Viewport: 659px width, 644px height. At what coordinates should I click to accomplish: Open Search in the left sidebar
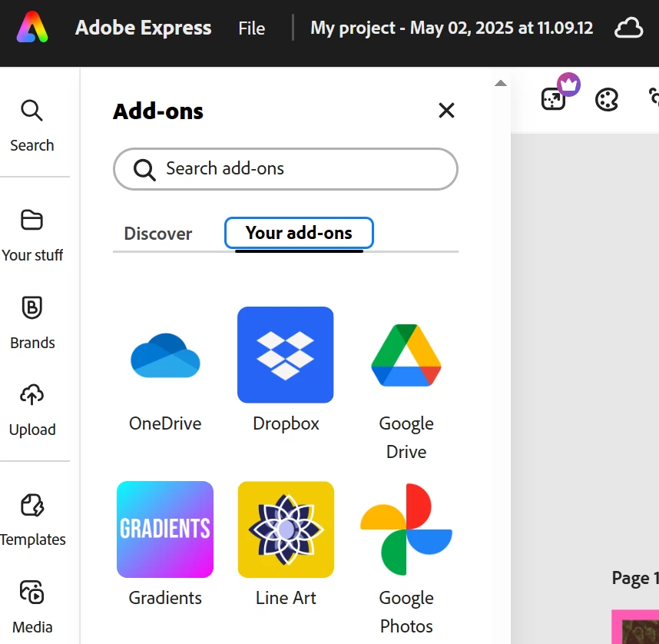click(x=32, y=125)
